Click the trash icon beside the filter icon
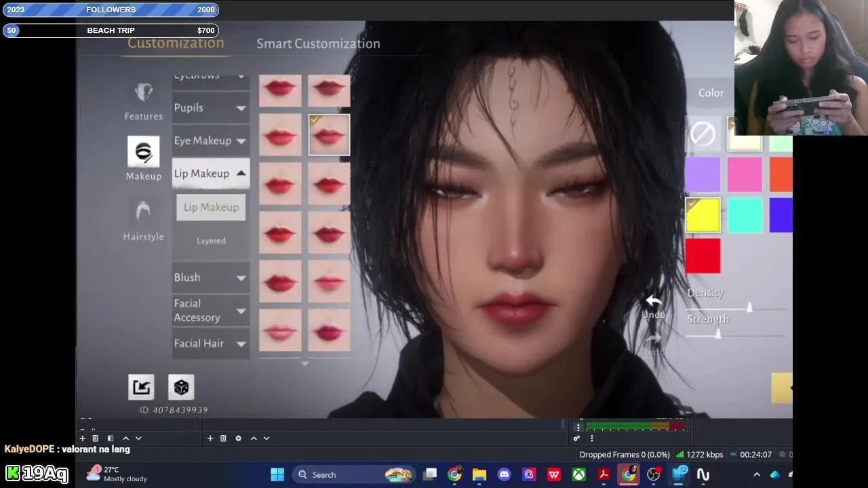 95,439
